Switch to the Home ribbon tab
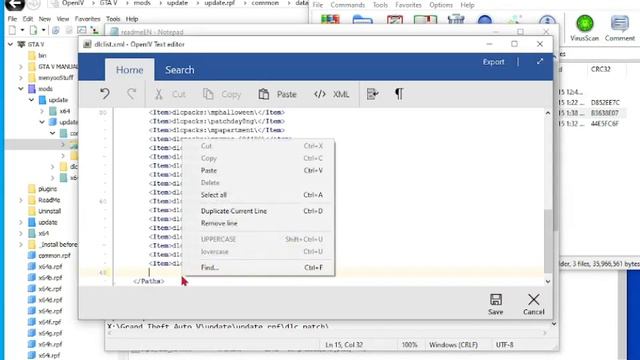This screenshot has height=360, width=640. [129, 70]
